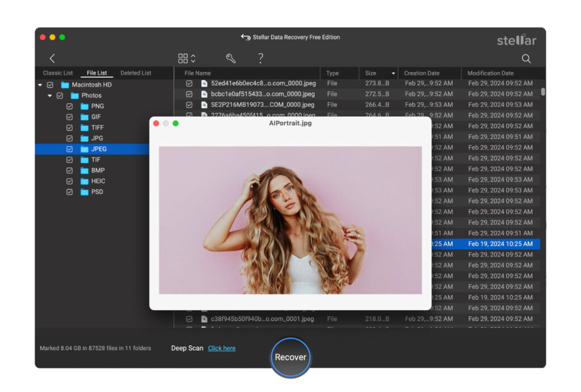Click the Photos folder icon
The height and width of the screenshot is (392, 581).
tap(74, 96)
